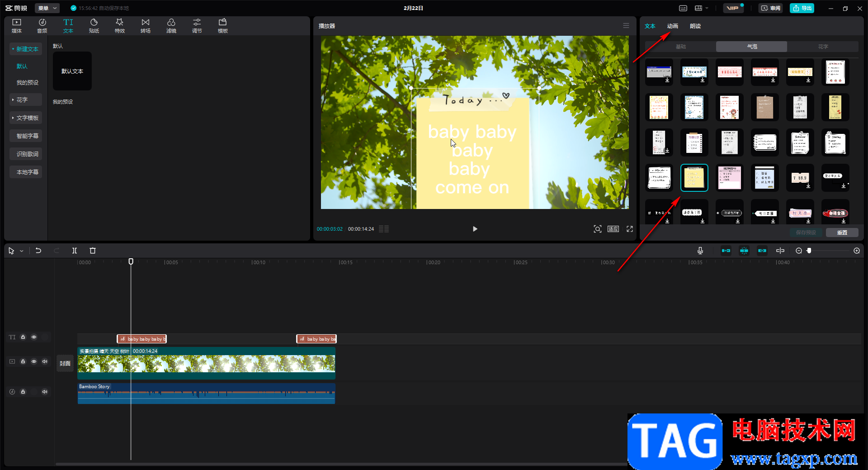Open the selection tool dropdown arrow
Image resolution: width=868 pixels, height=470 pixels.
21,251
